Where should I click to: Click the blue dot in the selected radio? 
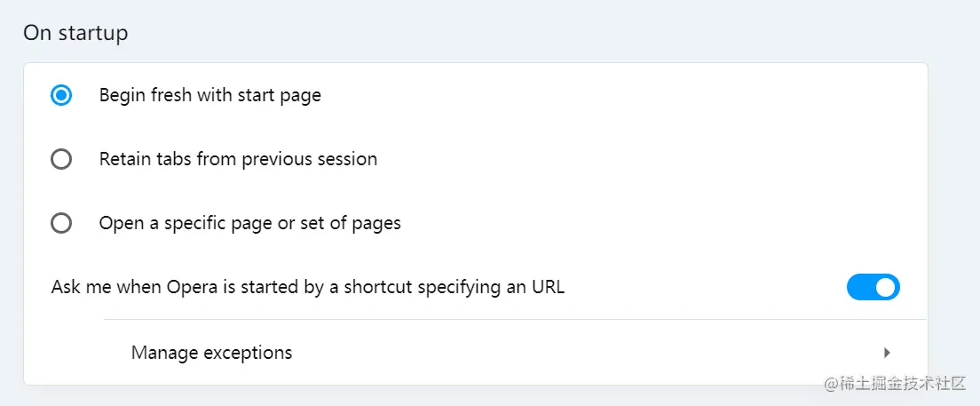(x=61, y=95)
